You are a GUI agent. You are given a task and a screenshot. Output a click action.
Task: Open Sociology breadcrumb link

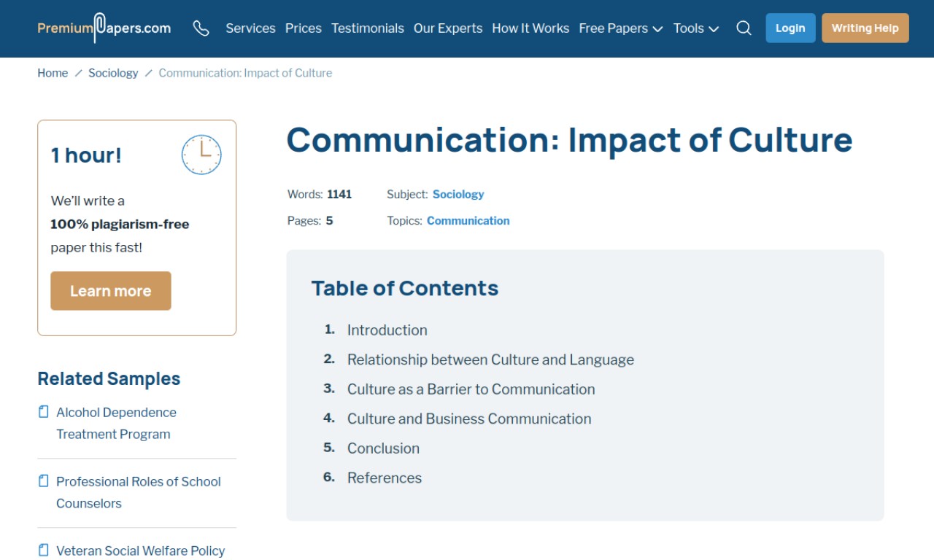tap(113, 73)
